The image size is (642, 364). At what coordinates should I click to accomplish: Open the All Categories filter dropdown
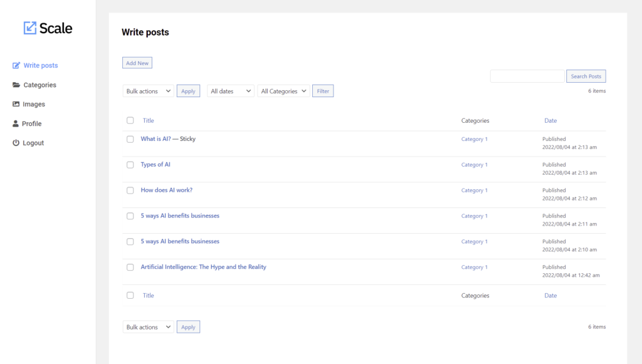[x=283, y=91]
